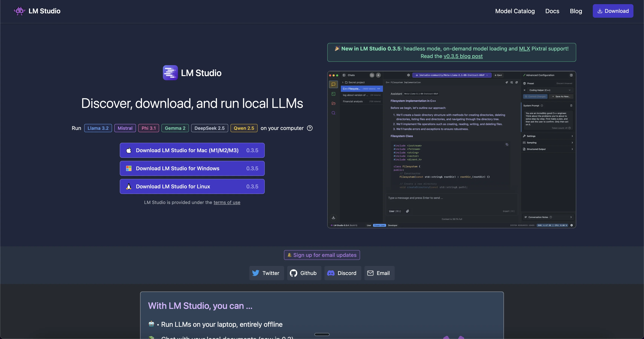The image size is (644, 339).
Task: Select the Llama 3.2 model tag
Action: click(x=98, y=128)
